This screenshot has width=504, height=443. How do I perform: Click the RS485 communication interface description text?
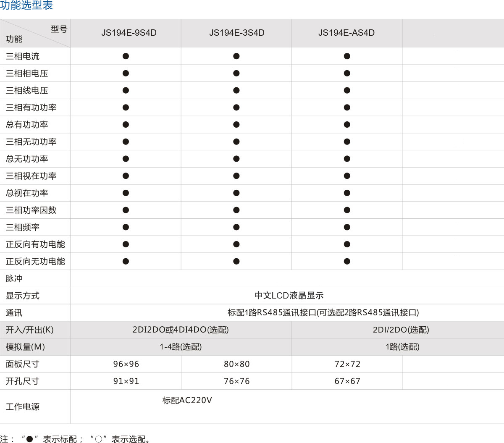(x=323, y=313)
